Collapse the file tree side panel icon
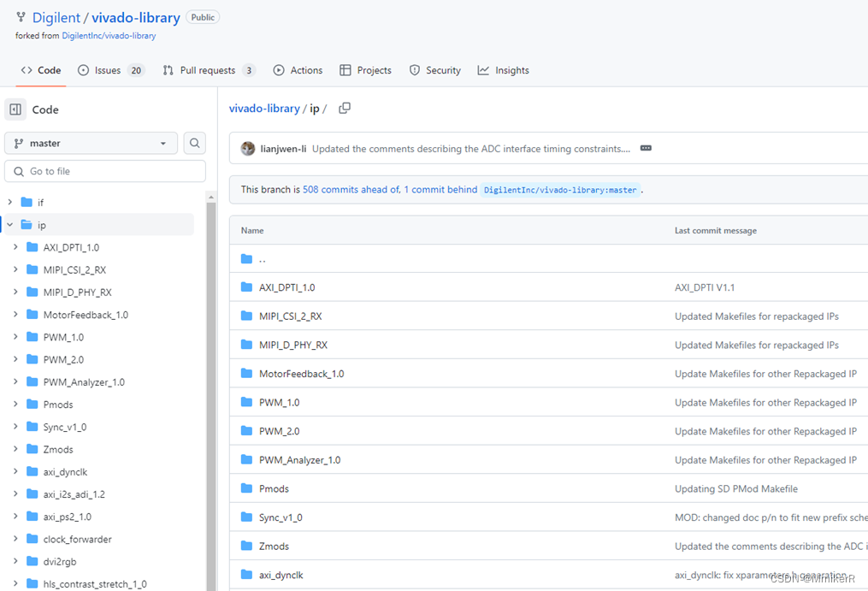Screen dimensions: 868x591 point(15,109)
